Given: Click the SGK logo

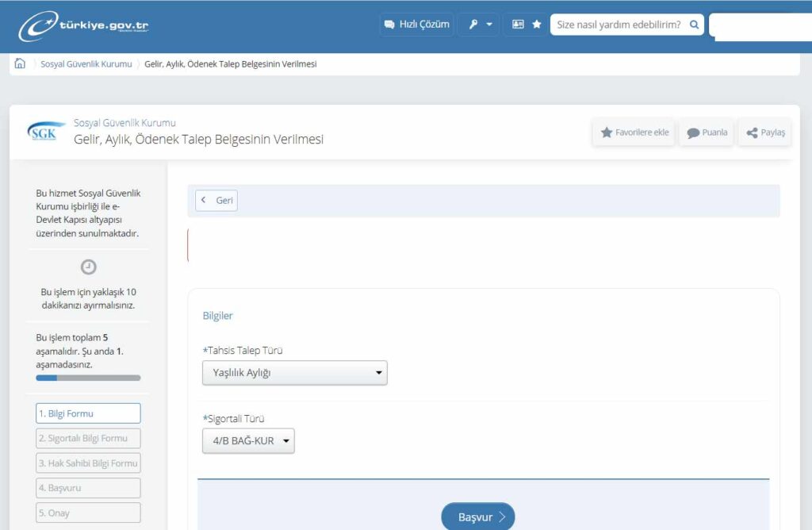Looking at the screenshot, I should 43,132.
